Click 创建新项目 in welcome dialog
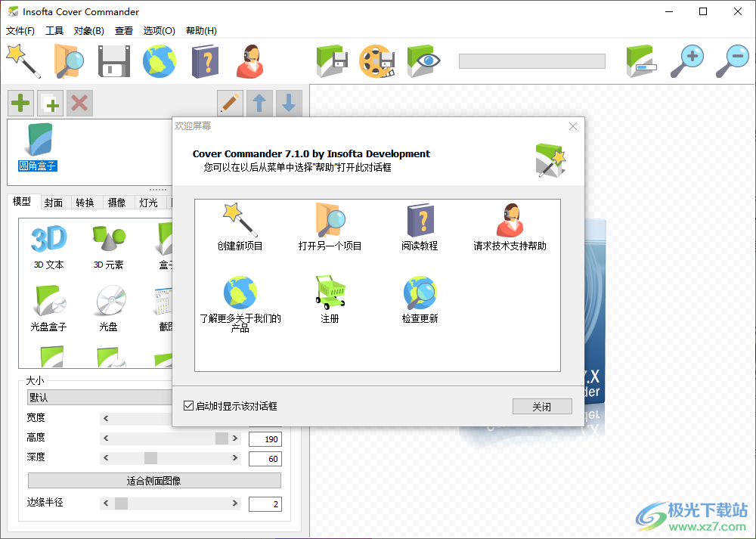Screen dimensions: 756x539 (240, 227)
